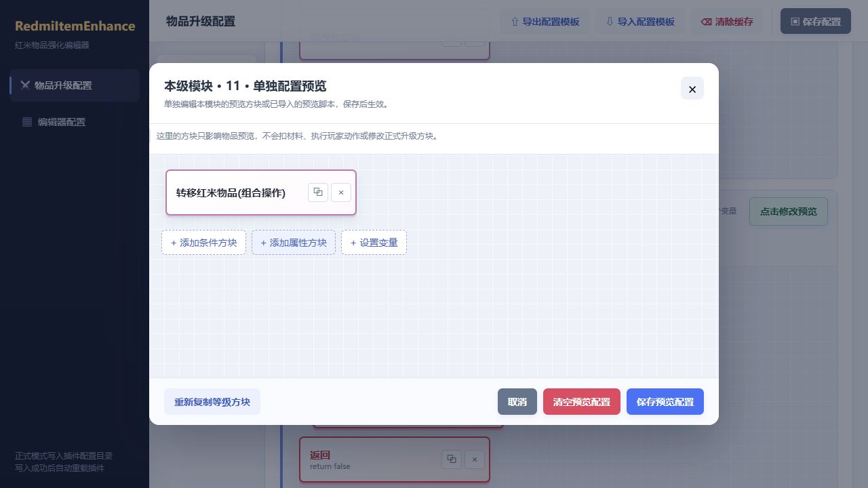This screenshot has height=488, width=868.
Task: Click the RedmiItemEnhance logo title
Action: click(x=75, y=26)
